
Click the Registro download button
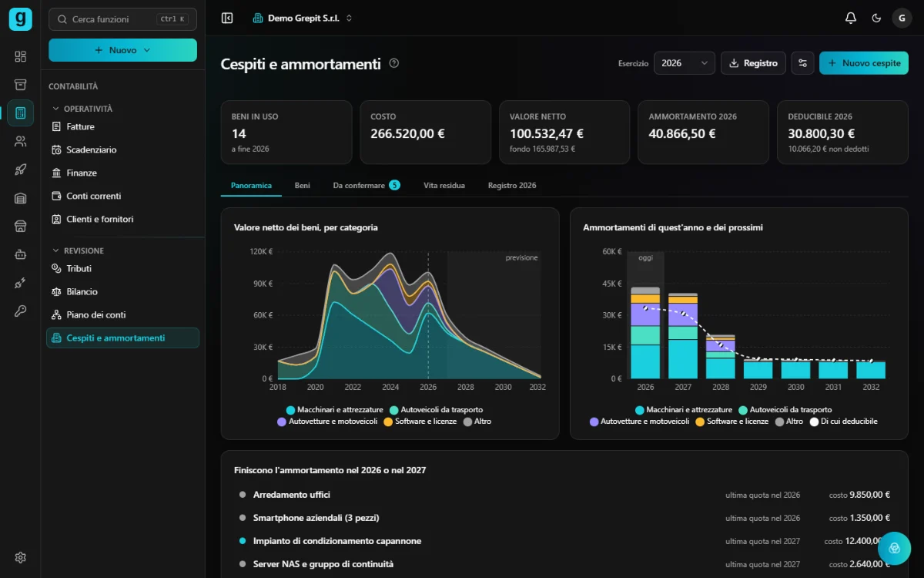coord(753,63)
